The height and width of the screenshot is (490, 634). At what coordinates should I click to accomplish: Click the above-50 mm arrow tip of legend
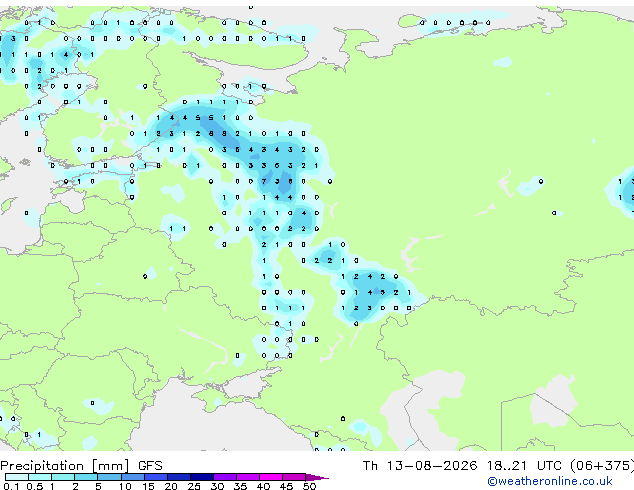[x=317, y=478]
